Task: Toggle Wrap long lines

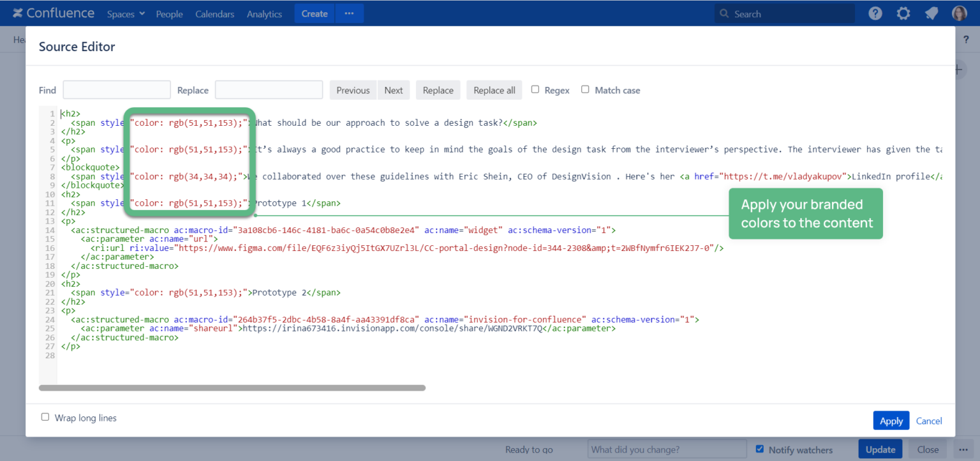Action: pos(45,417)
